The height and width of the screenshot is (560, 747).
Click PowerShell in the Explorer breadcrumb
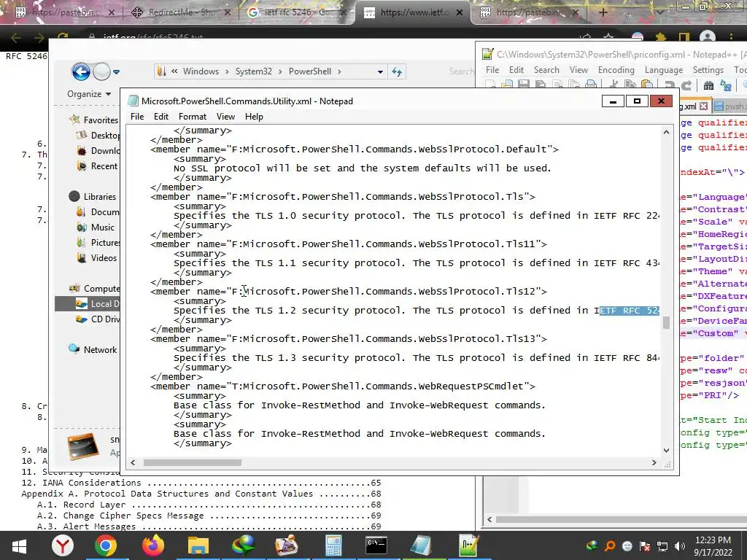[309, 71]
